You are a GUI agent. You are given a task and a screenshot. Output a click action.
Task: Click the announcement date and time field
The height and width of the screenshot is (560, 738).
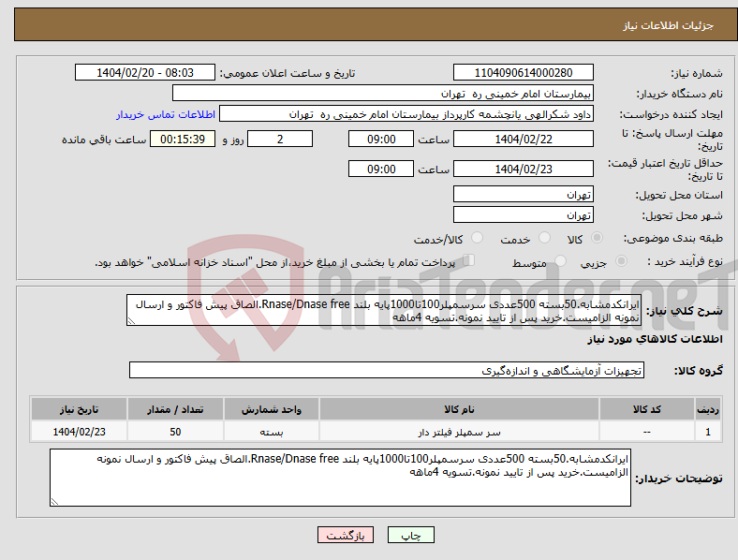pos(145,72)
